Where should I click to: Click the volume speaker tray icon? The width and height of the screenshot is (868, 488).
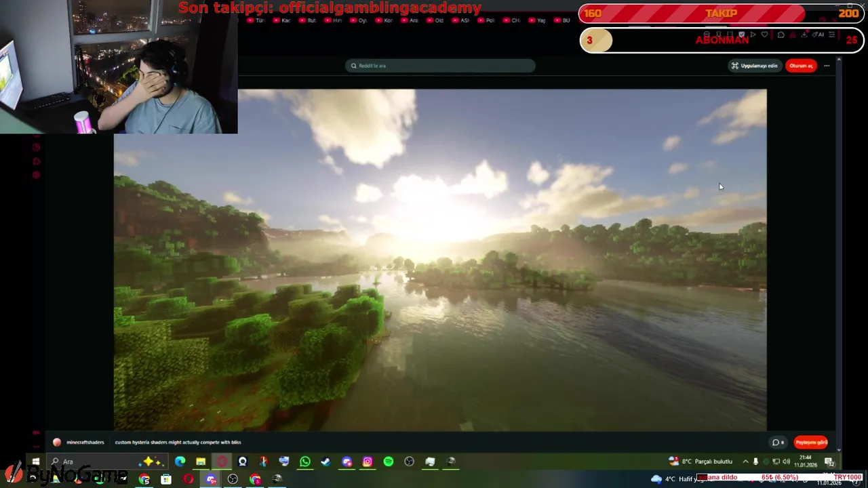(x=786, y=462)
